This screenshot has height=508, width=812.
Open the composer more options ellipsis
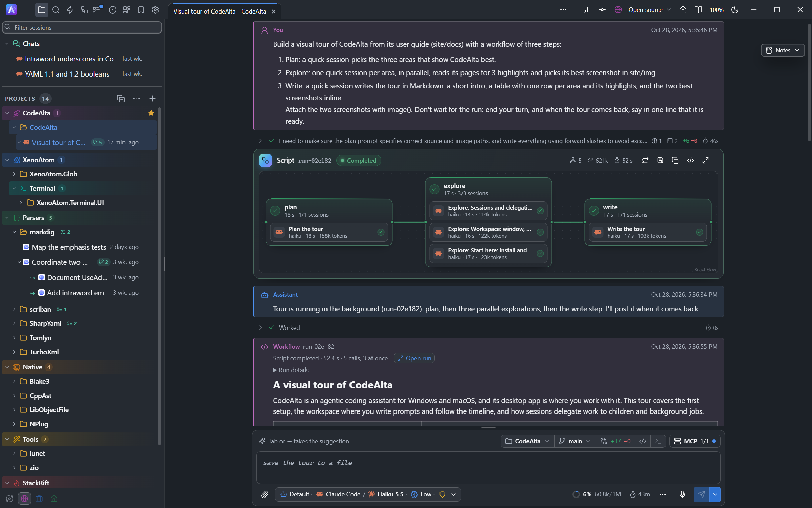pyautogui.click(x=663, y=494)
